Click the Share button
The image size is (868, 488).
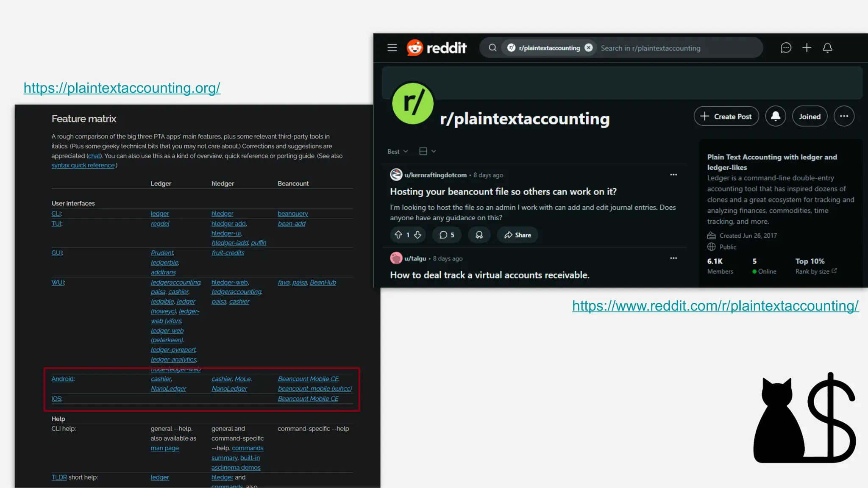(517, 235)
